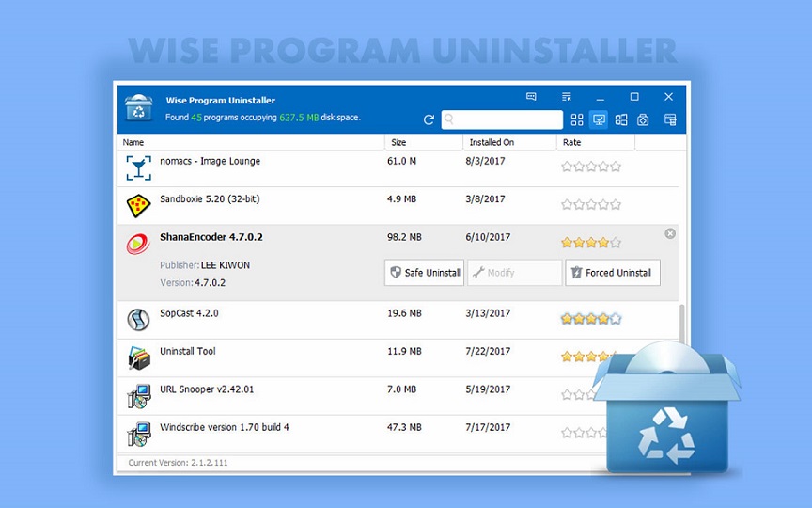Click the publisher name LEE KIWON
Screen dimensions: 812x508
(226, 265)
